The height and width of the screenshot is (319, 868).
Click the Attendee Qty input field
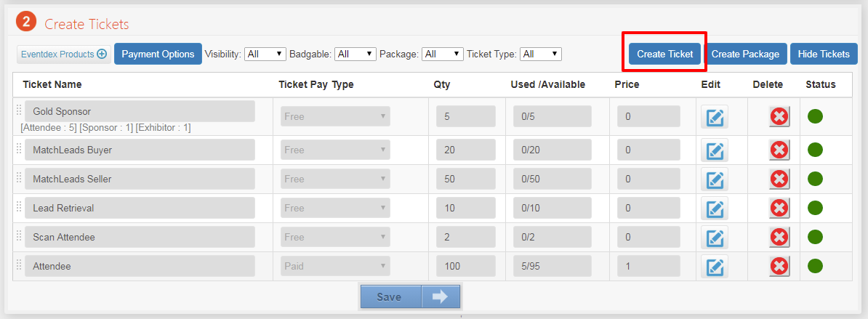pos(466,266)
